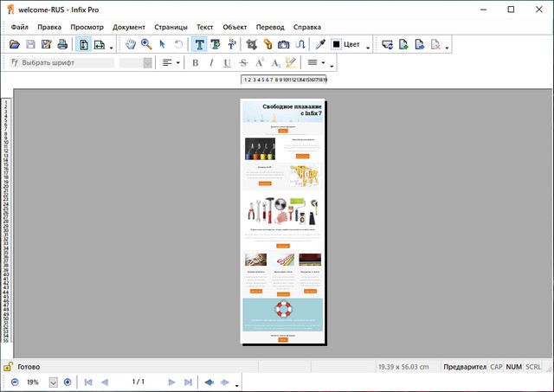Click the Print document icon
554x392 pixels.
(x=62, y=44)
